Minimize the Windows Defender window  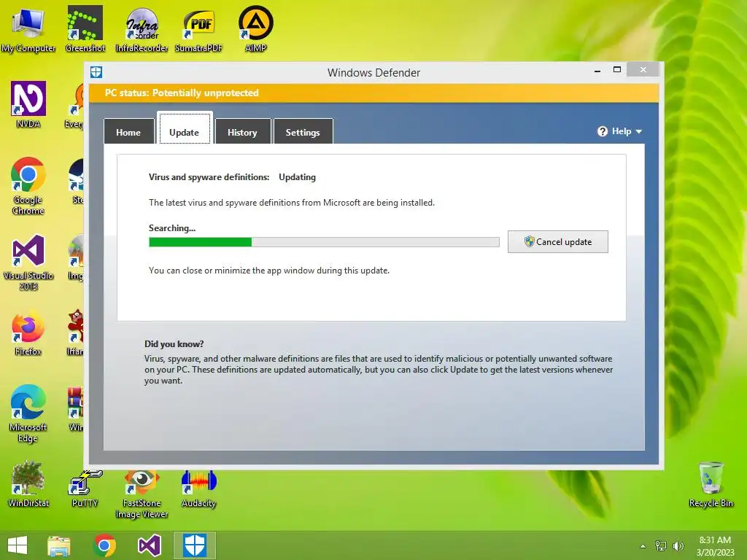[597, 70]
